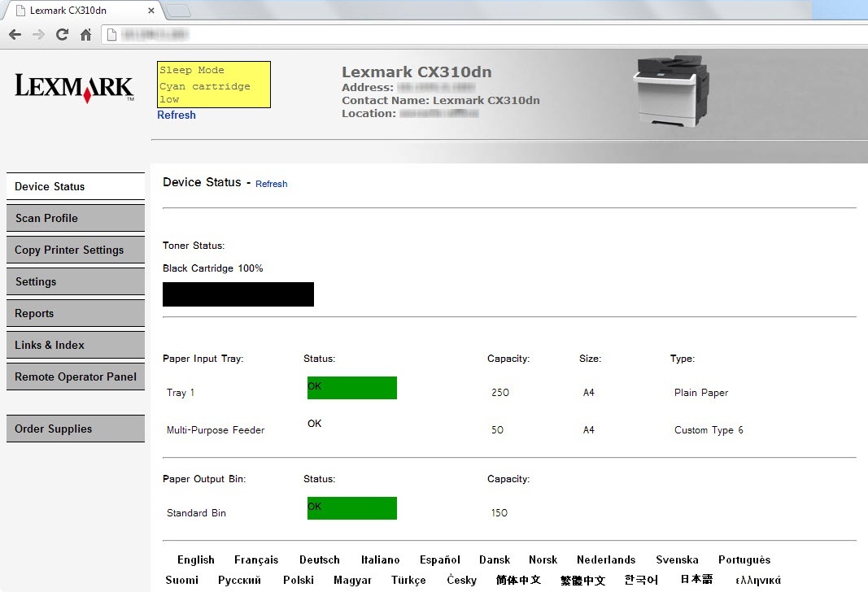Click the Lexmark logo

click(74, 88)
